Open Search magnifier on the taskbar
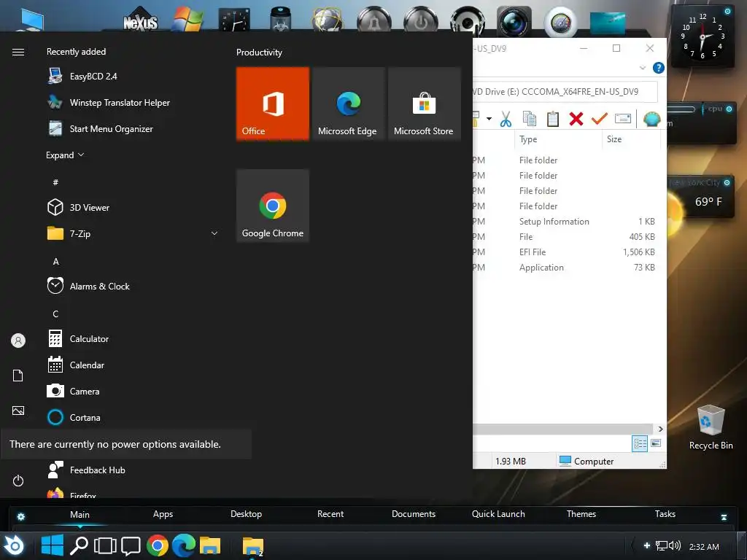747x560 pixels. point(79,545)
